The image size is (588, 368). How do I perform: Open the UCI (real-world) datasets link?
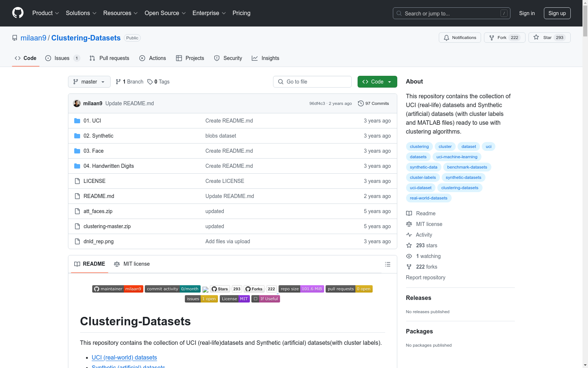124,357
